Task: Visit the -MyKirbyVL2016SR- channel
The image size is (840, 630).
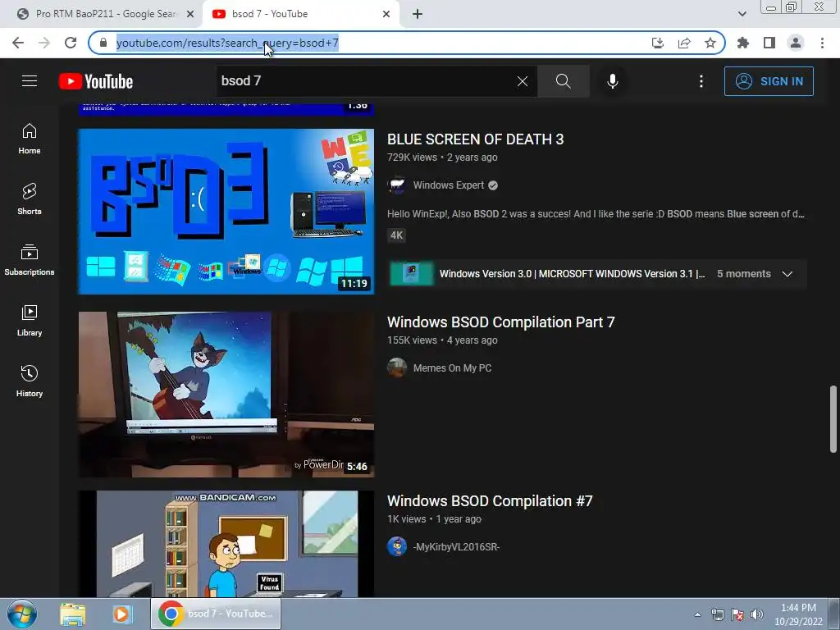Action: point(456,547)
